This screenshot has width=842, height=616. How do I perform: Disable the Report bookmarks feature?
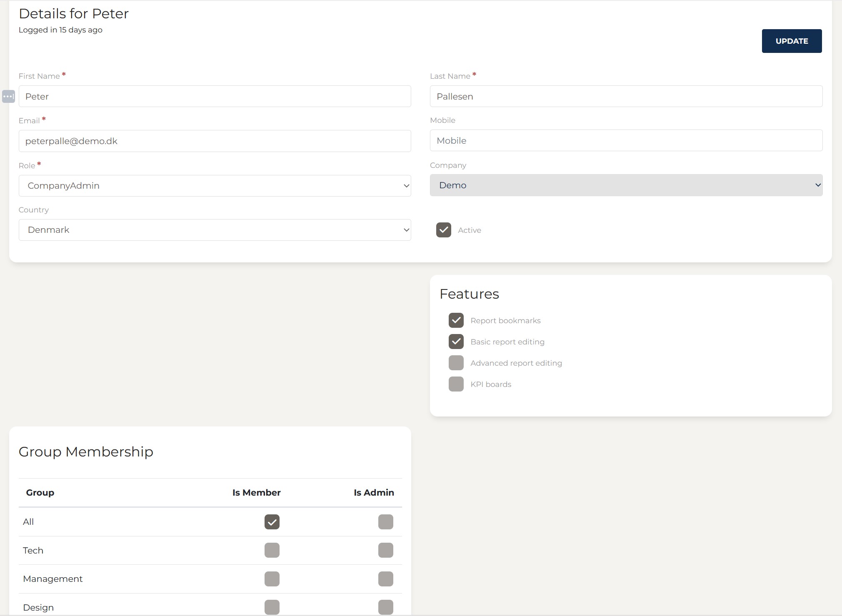[x=456, y=320]
